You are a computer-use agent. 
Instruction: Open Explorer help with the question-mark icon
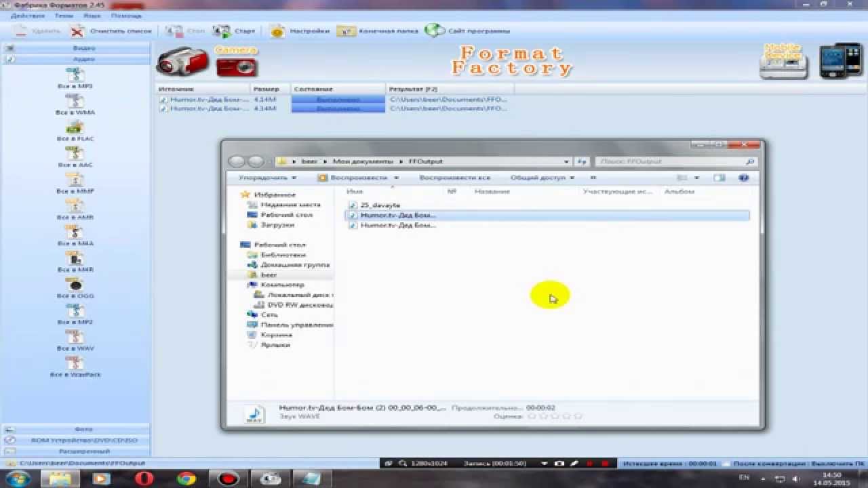click(x=743, y=178)
